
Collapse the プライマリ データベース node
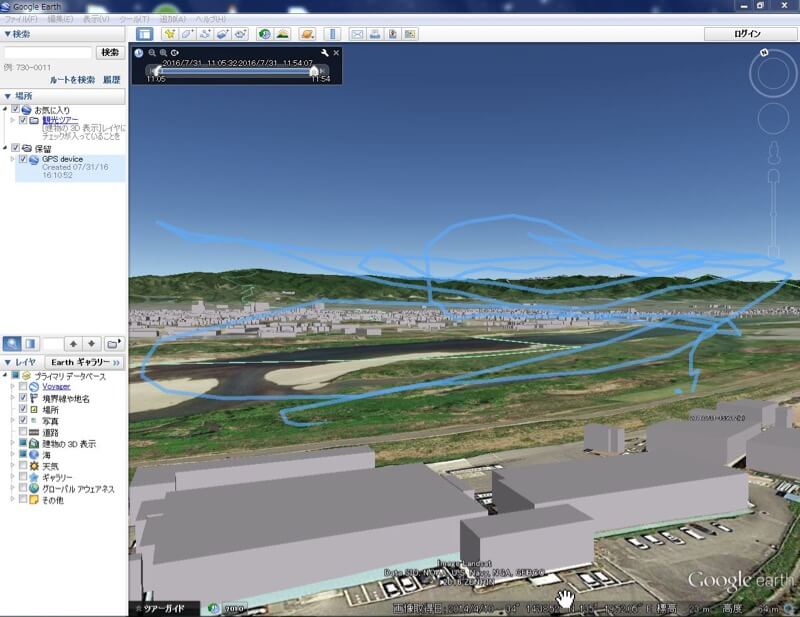click(6, 375)
